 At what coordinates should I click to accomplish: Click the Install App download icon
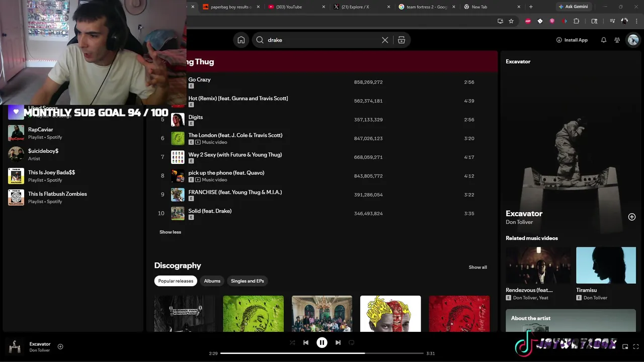(x=559, y=40)
